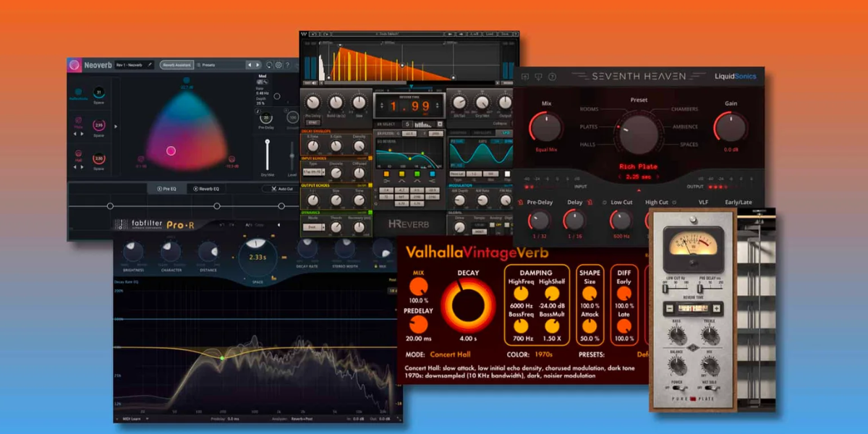Expand the Seventh Heaven advanced panel triangle

(639, 190)
